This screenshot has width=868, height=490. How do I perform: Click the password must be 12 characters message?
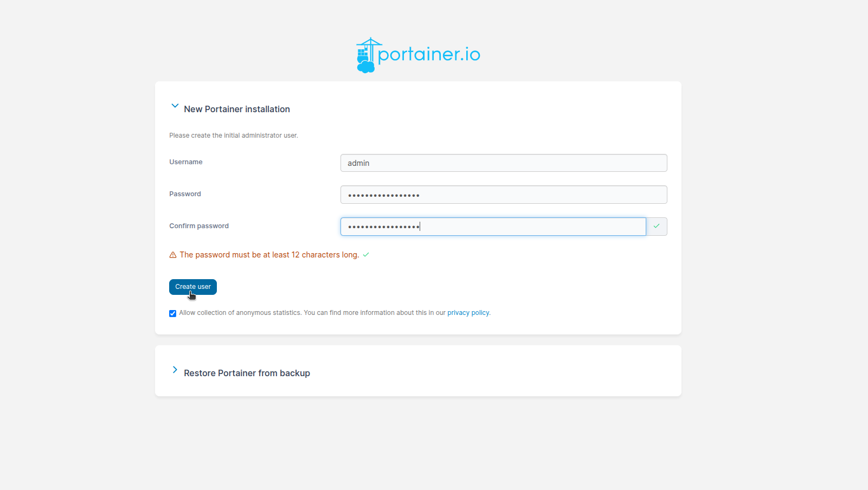coord(269,255)
